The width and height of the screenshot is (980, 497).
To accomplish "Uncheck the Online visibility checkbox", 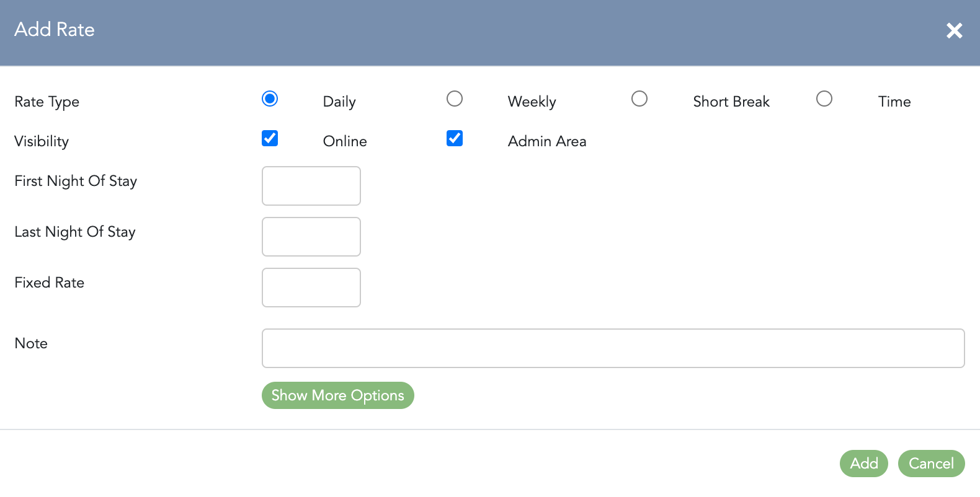I will pos(270,138).
